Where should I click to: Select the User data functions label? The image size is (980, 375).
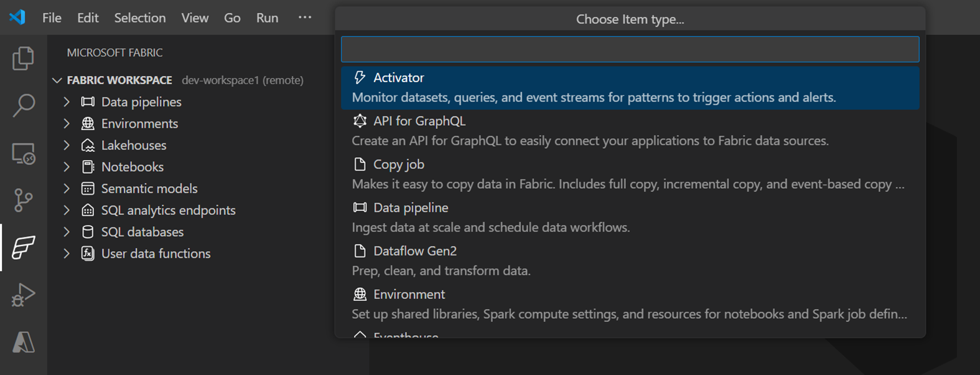pos(156,254)
